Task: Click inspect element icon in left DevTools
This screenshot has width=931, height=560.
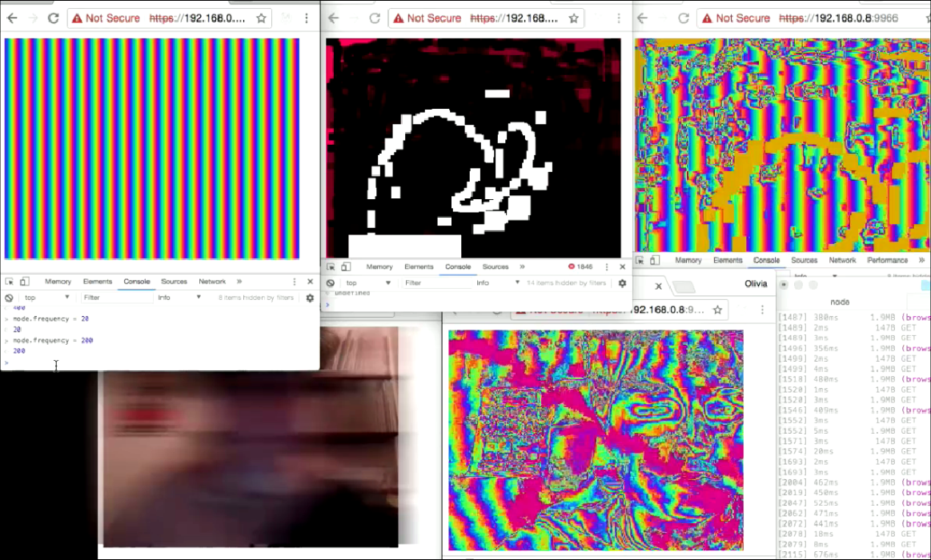Action: [10, 282]
